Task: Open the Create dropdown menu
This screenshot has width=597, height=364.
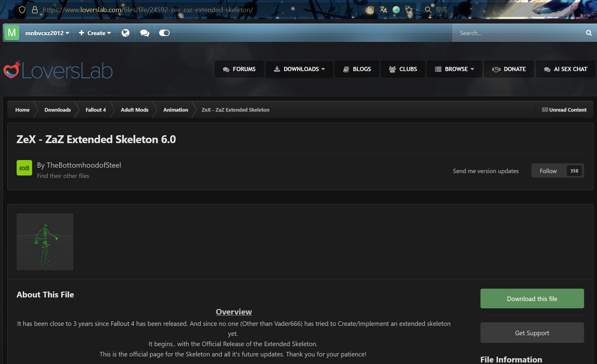Action: 95,33
